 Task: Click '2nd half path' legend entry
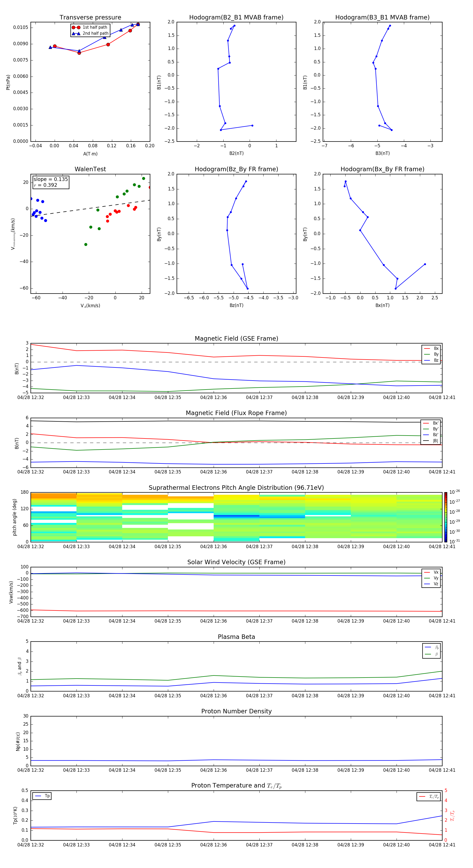[90, 33]
